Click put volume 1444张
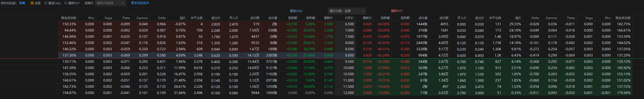 (x=422, y=24)
